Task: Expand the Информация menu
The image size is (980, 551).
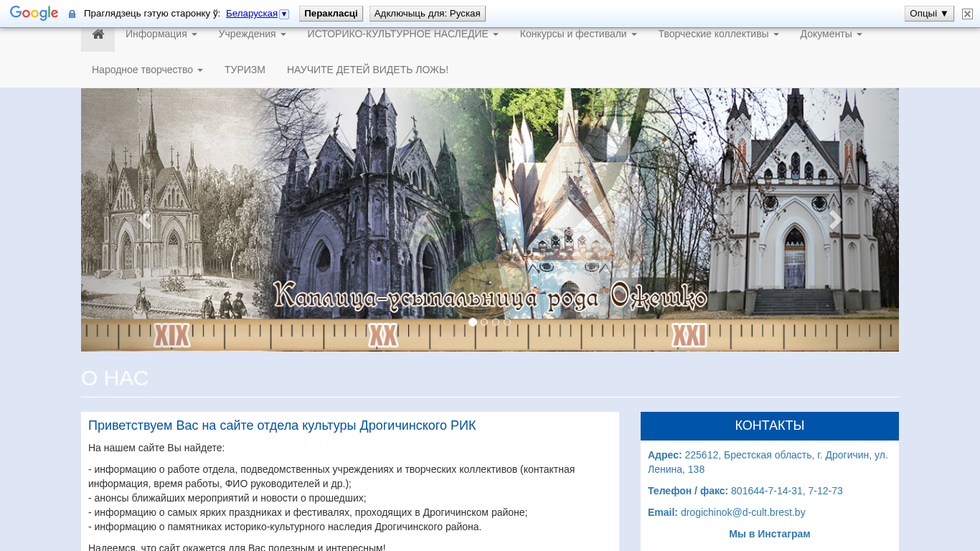Action: (x=161, y=34)
